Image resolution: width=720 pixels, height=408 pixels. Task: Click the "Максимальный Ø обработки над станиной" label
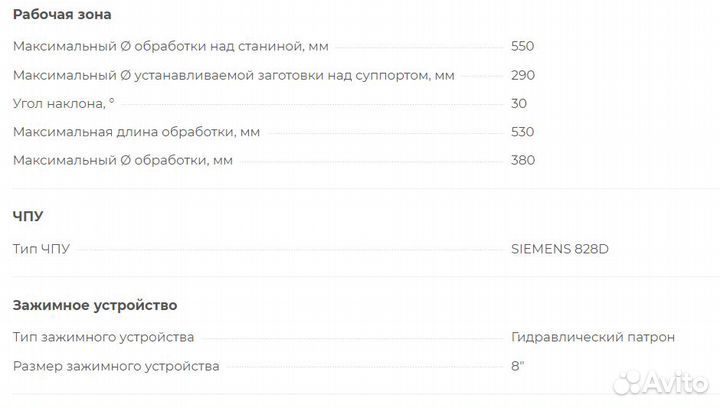click(x=171, y=46)
